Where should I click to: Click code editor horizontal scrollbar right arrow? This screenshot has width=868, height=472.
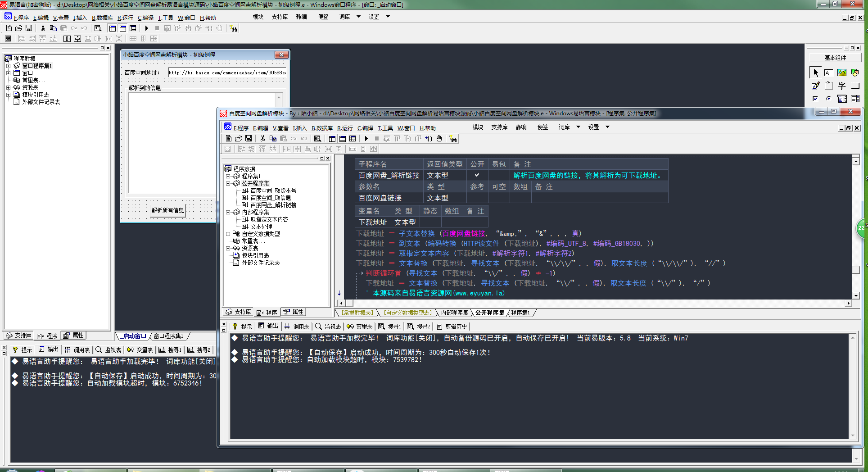848,303
